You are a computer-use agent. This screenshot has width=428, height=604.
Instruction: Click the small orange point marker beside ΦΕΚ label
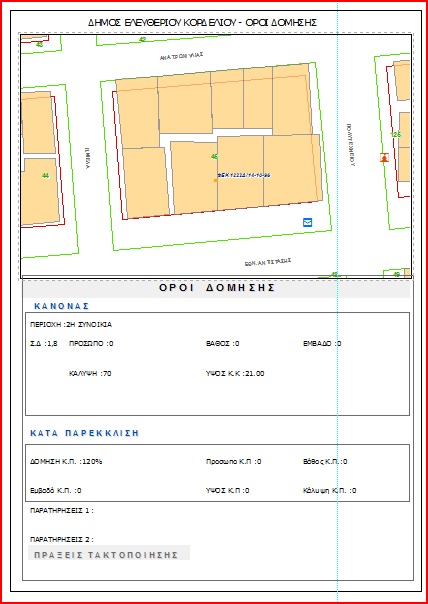[x=215, y=180]
